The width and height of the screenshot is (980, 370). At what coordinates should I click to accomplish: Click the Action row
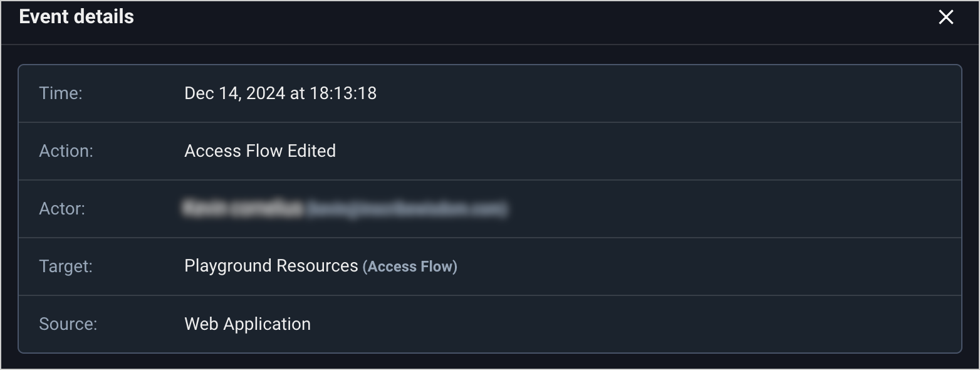(x=627, y=151)
